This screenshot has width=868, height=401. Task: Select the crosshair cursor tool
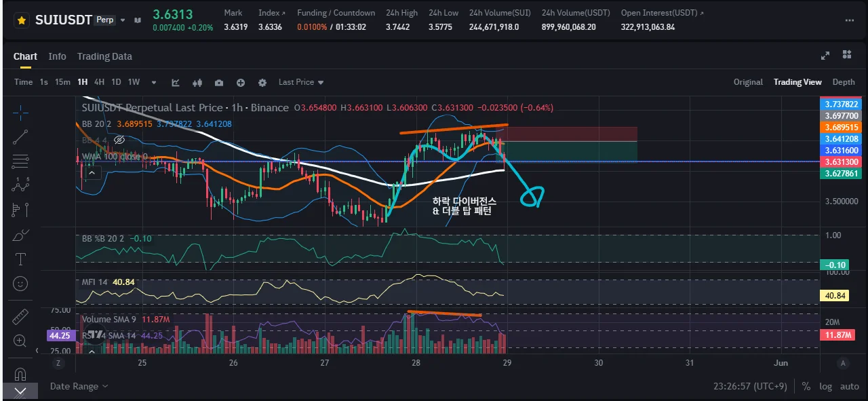[20, 112]
